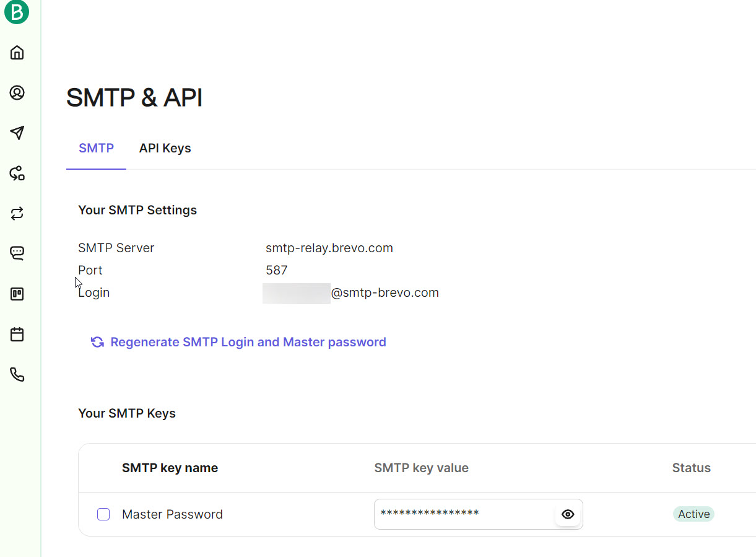Open the Deals board icon

[x=17, y=294]
